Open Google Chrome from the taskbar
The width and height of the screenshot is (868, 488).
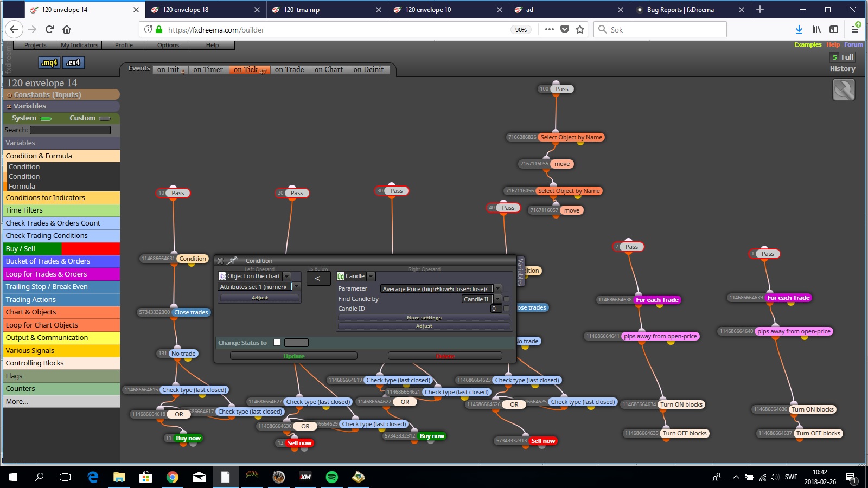coord(173,477)
